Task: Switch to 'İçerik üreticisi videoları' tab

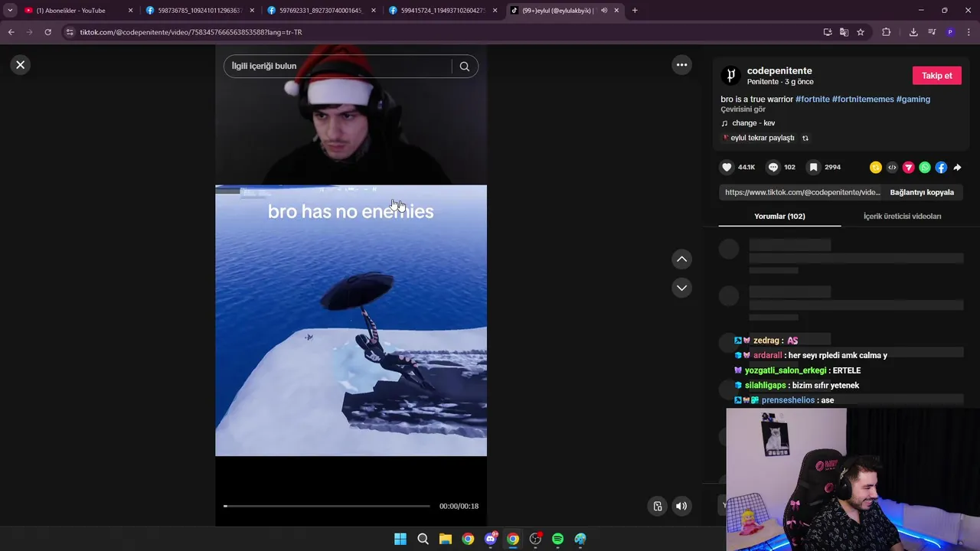Action: coord(902,217)
